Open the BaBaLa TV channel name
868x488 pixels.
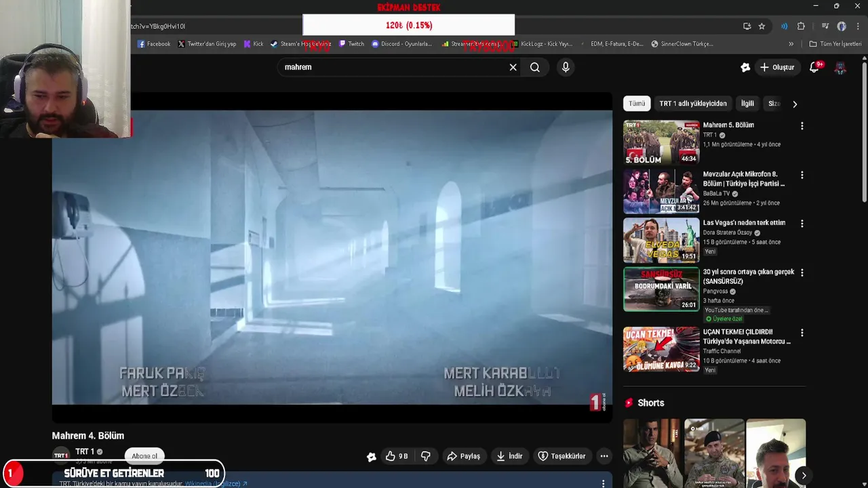pyautogui.click(x=716, y=193)
